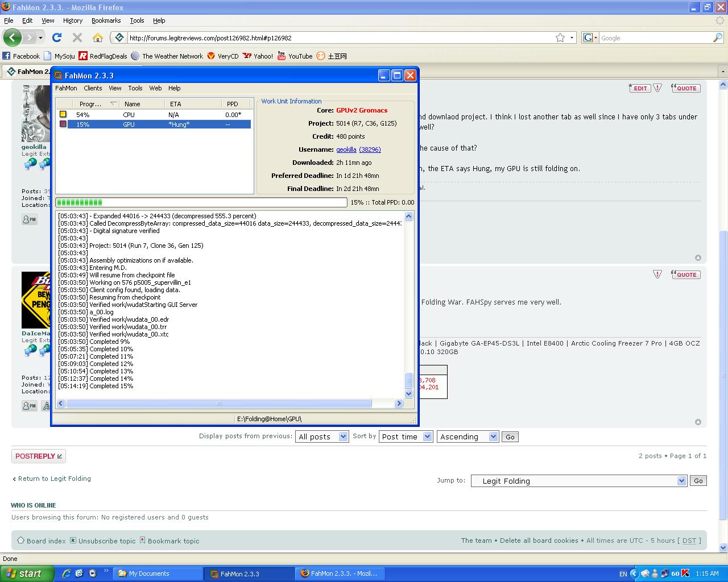Open the search engine selector dropdown
The width and height of the screenshot is (728, 582).
(590, 38)
